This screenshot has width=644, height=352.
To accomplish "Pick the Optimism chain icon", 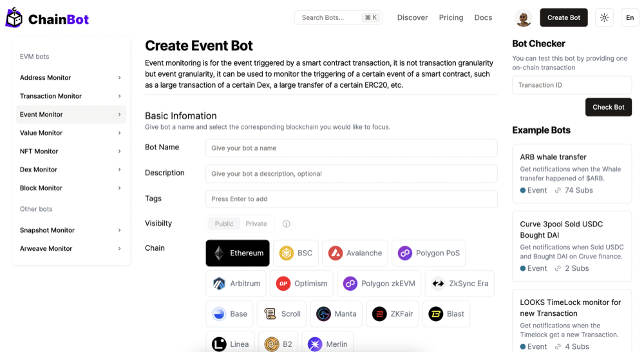I will tap(283, 284).
